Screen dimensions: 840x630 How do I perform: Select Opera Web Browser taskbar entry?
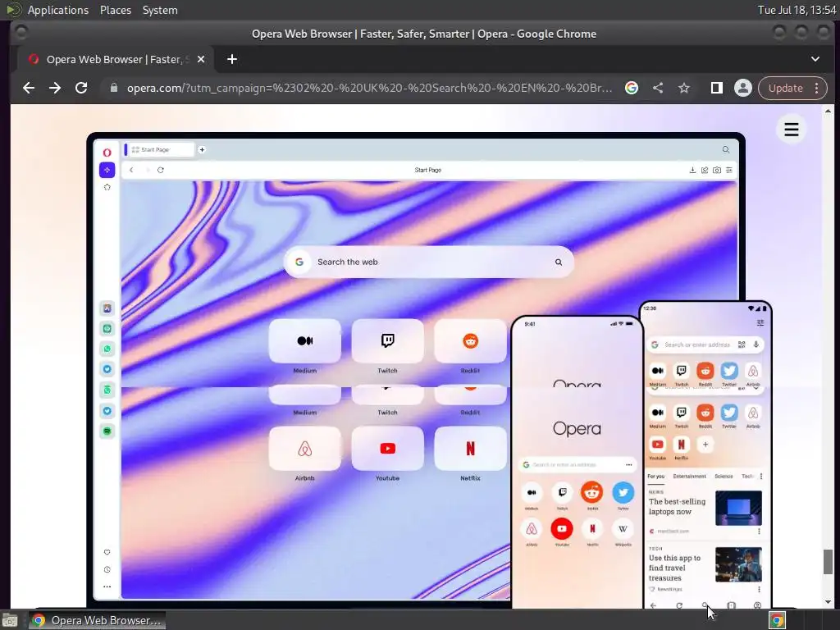tap(97, 620)
